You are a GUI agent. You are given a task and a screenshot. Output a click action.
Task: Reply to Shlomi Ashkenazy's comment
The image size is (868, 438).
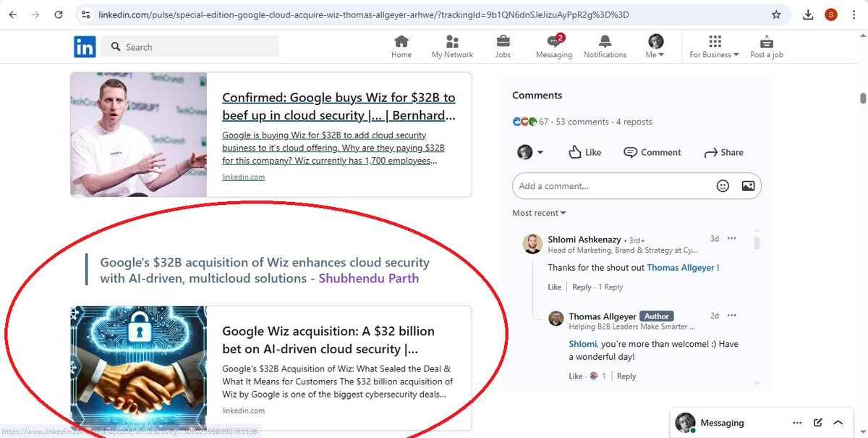tap(582, 287)
